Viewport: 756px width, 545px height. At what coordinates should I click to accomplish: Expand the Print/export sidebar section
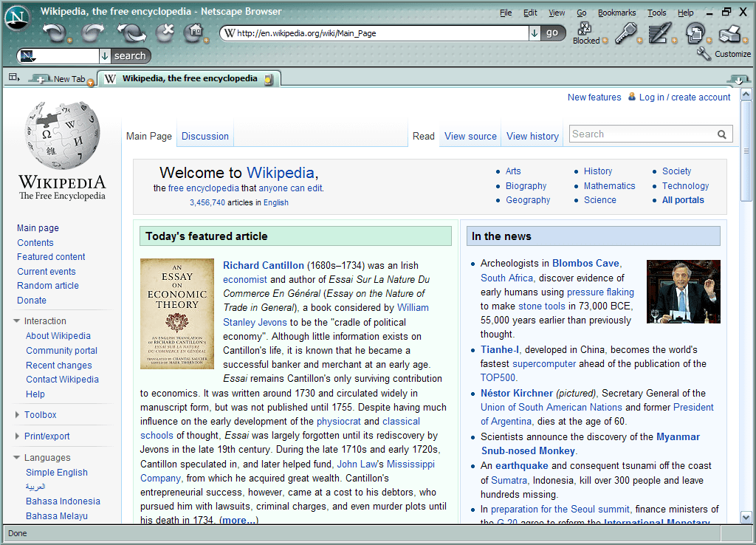[17, 436]
